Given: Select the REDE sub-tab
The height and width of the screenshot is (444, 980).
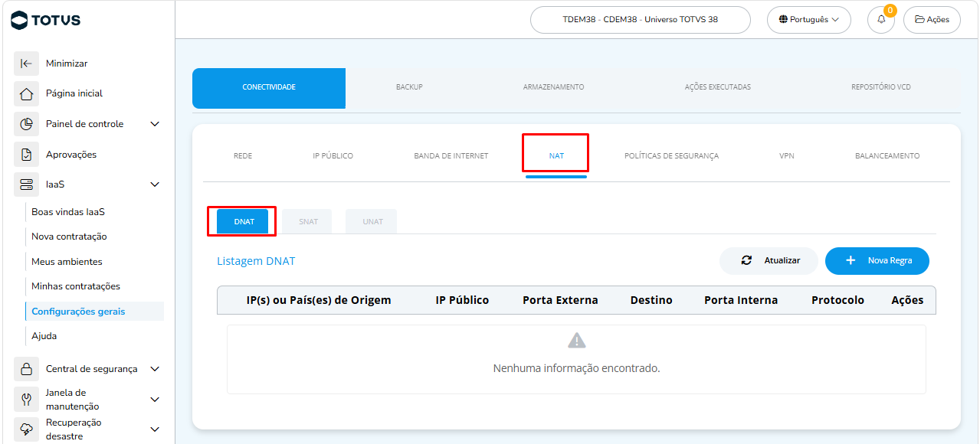Looking at the screenshot, I should click(x=243, y=156).
